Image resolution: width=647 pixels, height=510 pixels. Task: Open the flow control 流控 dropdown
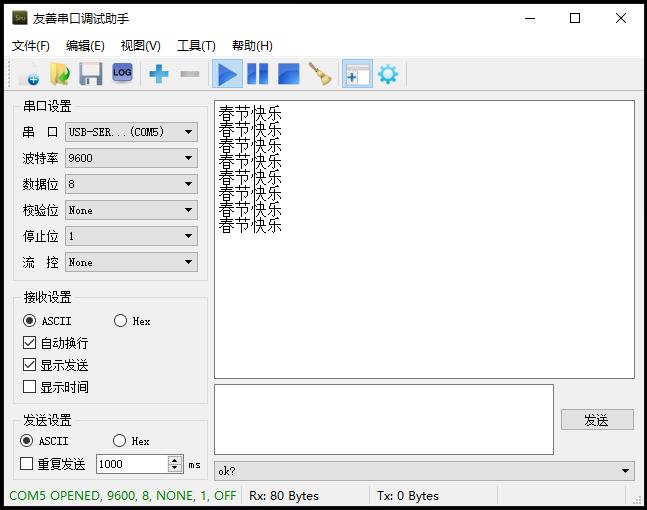(131, 262)
